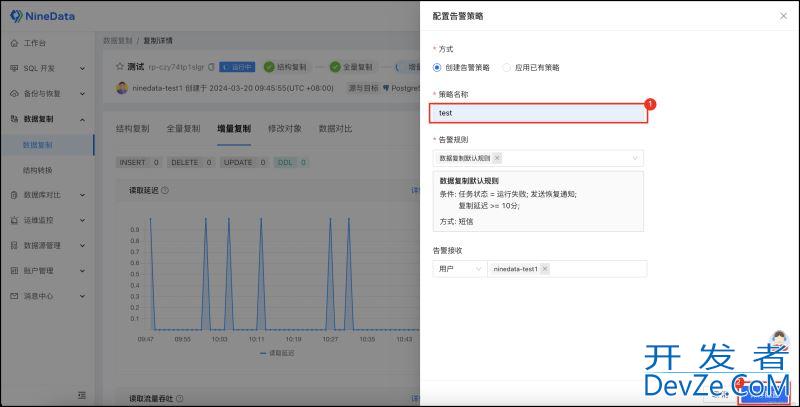This screenshot has height=407, width=800.
Task: Click the NineData logo
Action: (43, 16)
